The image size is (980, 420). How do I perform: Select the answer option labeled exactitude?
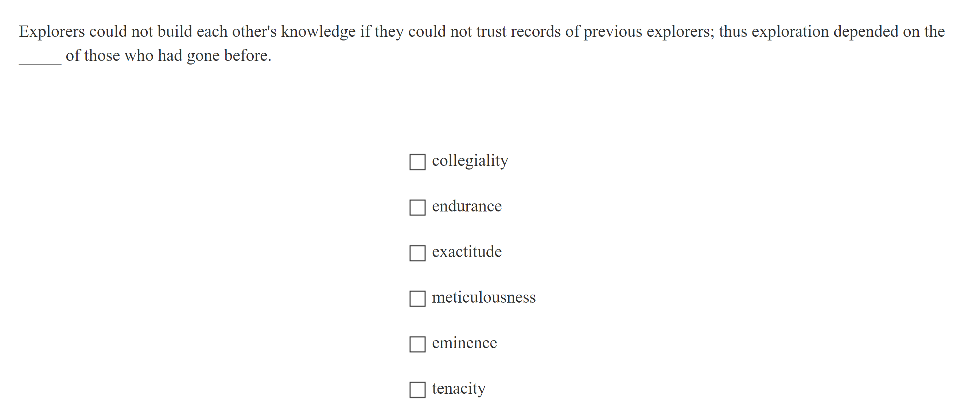coord(467,252)
